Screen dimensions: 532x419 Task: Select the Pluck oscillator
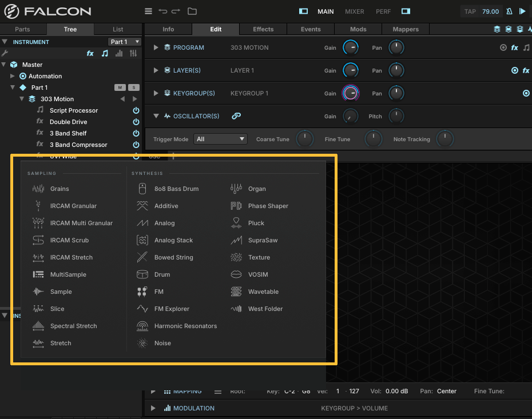pyautogui.click(x=247, y=223)
